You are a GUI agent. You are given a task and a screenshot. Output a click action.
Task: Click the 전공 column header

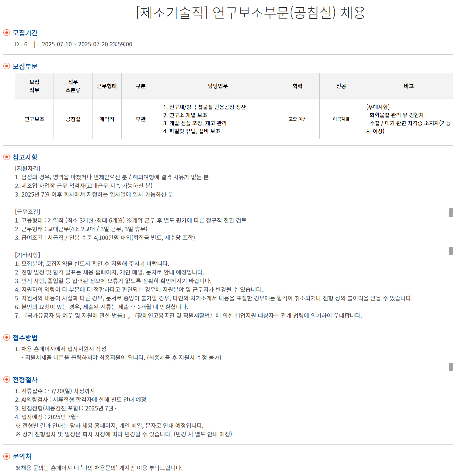click(341, 86)
